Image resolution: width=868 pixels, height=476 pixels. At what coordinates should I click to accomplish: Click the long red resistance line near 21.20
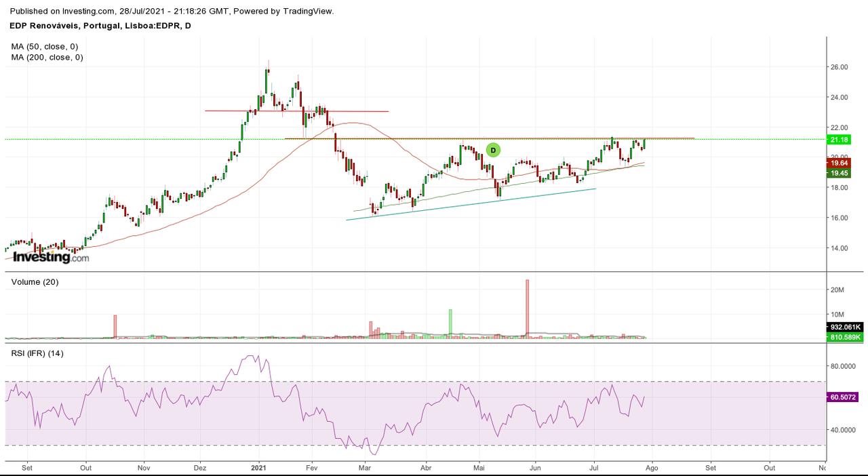(x=490, y=138)
